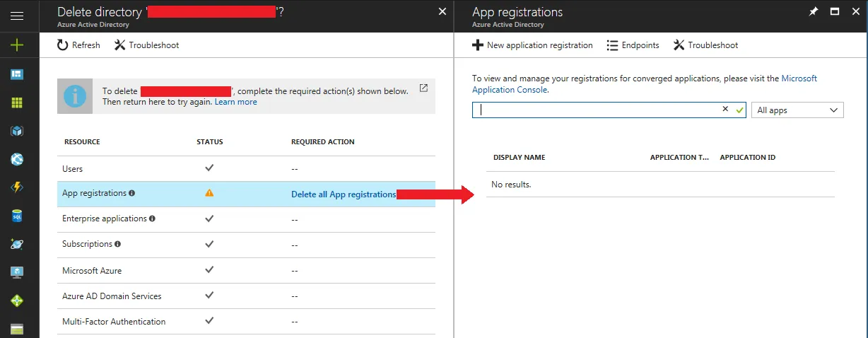The image size is (868, 338).
Task: Open the App Services globe icon
Action: coord(17,159)
